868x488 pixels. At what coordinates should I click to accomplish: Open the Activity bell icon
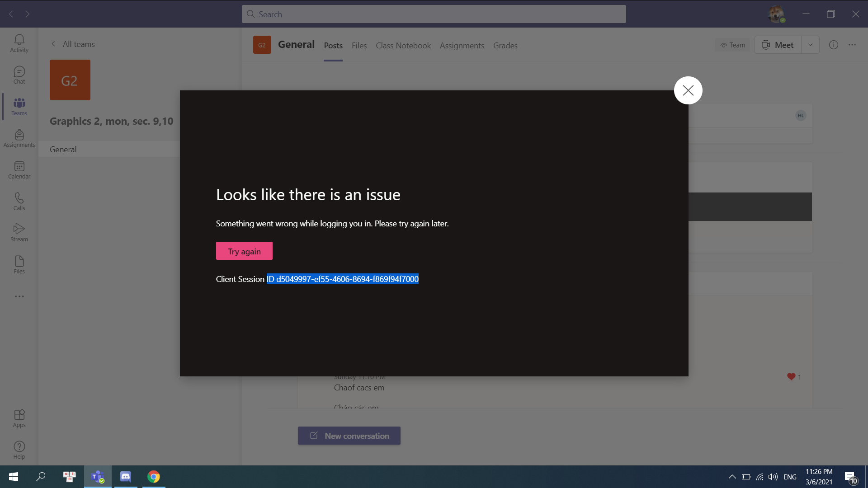click(x=19, y=43)
